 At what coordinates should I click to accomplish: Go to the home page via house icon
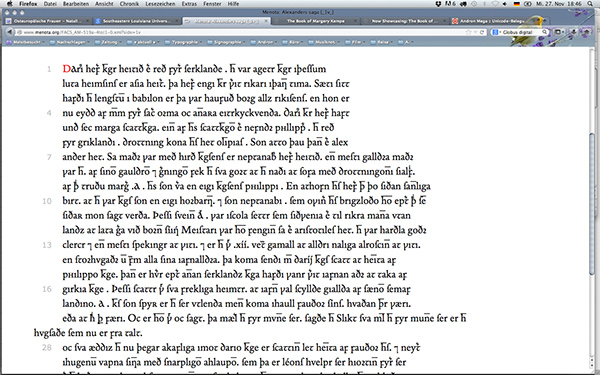pos(586,32)
